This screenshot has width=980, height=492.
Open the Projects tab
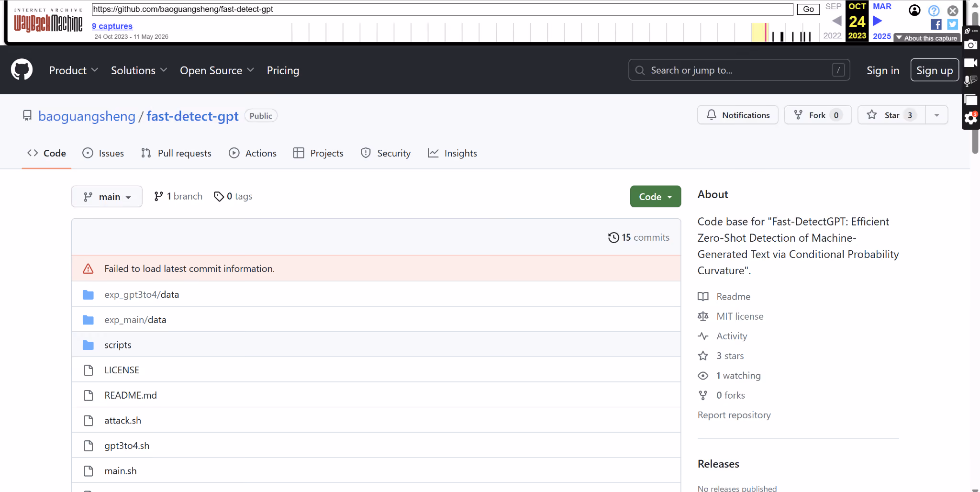tap(318, 153)
